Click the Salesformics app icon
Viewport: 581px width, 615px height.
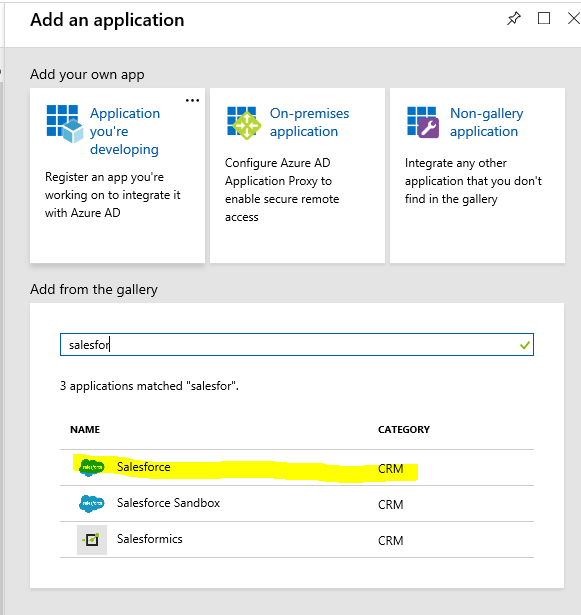pos(92,540)
